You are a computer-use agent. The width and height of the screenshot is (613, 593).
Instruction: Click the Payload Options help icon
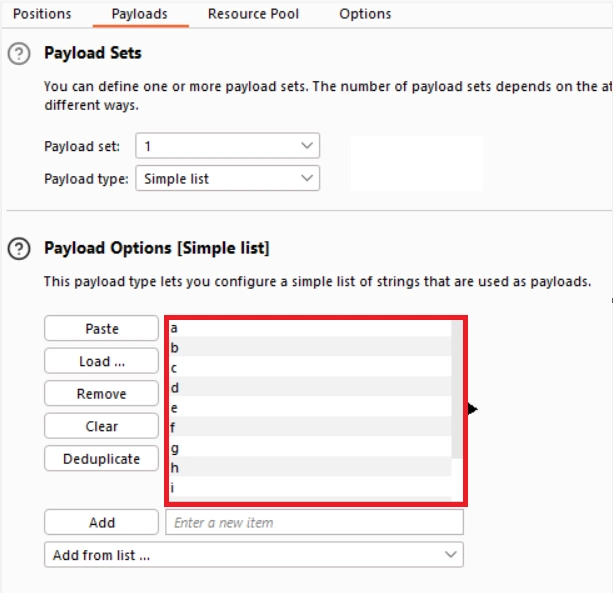click(19, 249)
